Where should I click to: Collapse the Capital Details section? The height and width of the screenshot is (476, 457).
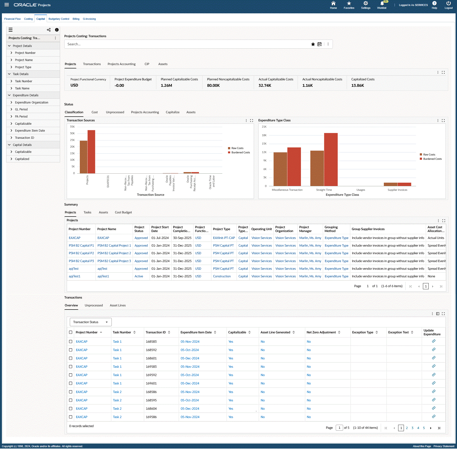[10, 145]
